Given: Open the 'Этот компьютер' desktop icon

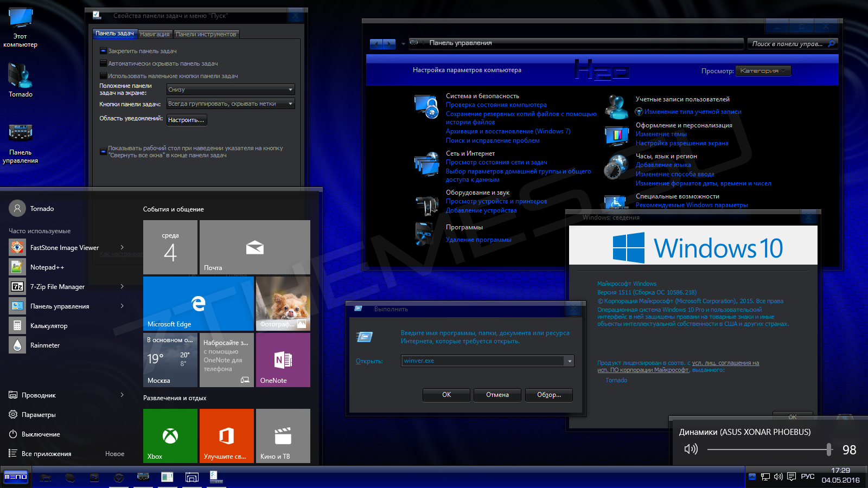Looking at the screenshot, I should tap(20, 28).
